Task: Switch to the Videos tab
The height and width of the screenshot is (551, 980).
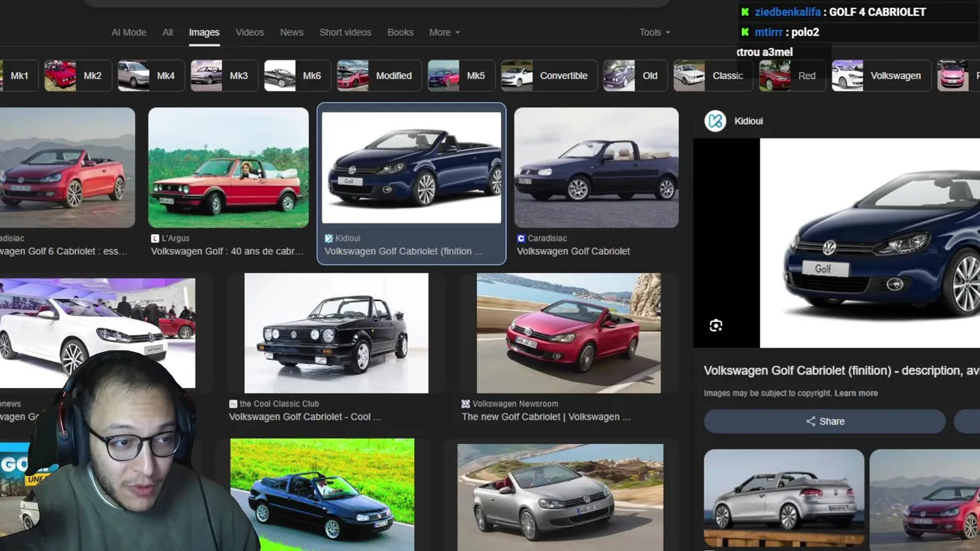Action: tap(250, 32)
